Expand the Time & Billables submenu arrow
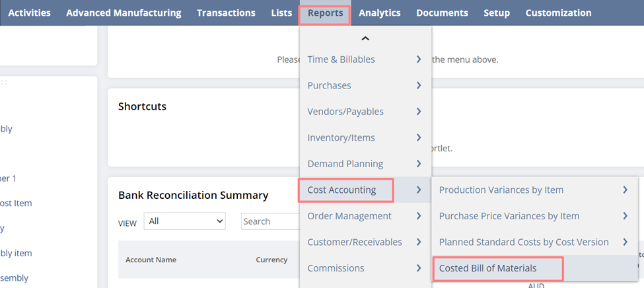Screen dimensions: 644x288 click(419, 59)
